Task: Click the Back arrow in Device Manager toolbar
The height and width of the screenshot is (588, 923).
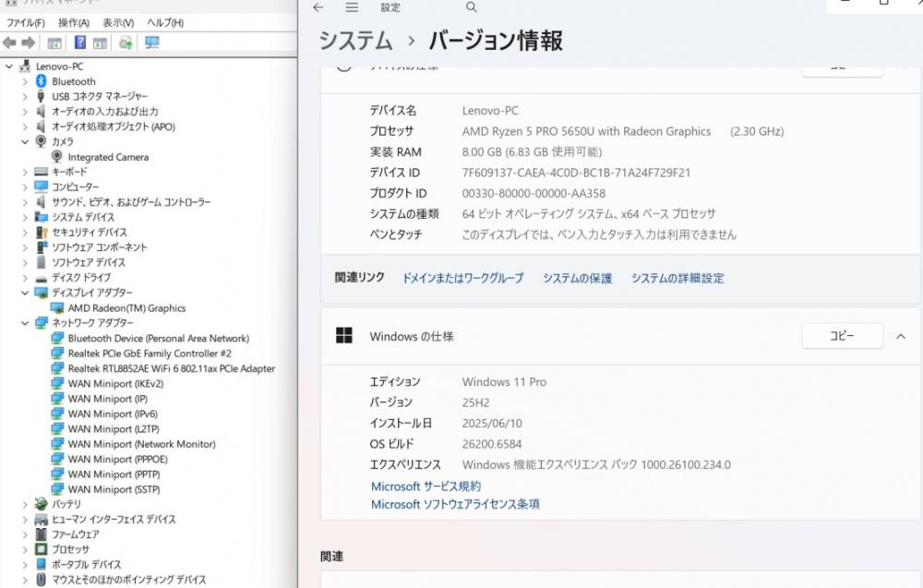Action: pos(9,43)
